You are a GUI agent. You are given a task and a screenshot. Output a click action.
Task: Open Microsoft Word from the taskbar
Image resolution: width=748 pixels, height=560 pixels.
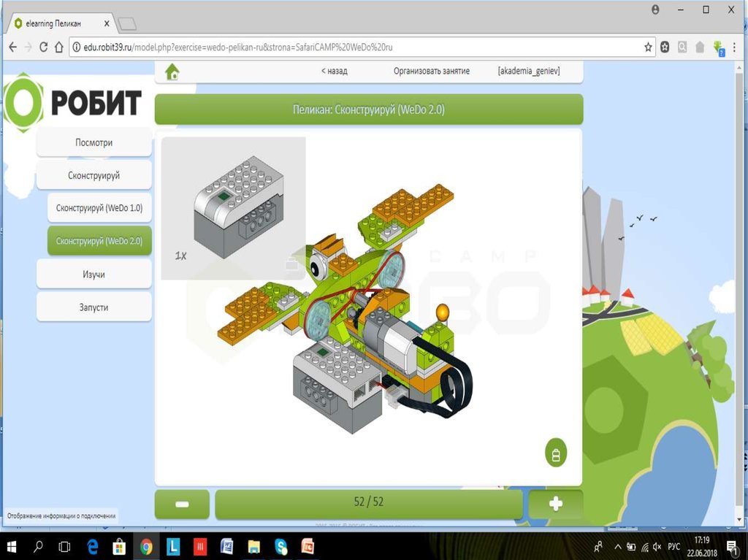(226, 546)
